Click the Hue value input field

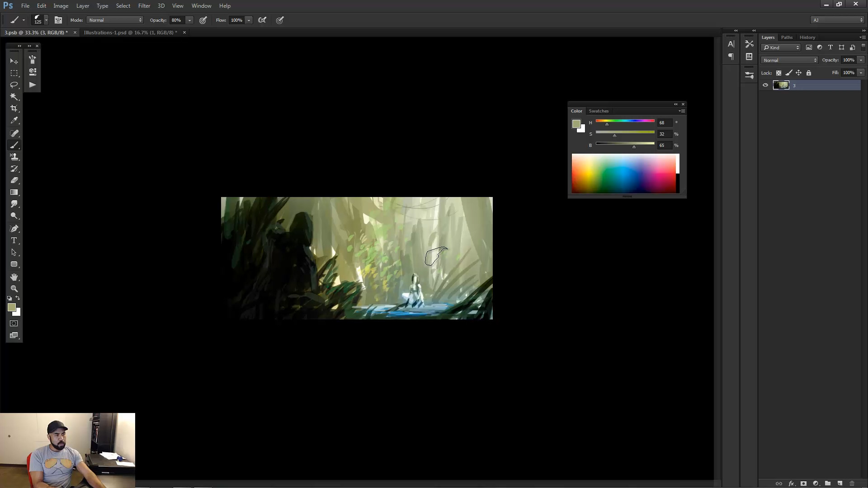(x=664, y=122)
